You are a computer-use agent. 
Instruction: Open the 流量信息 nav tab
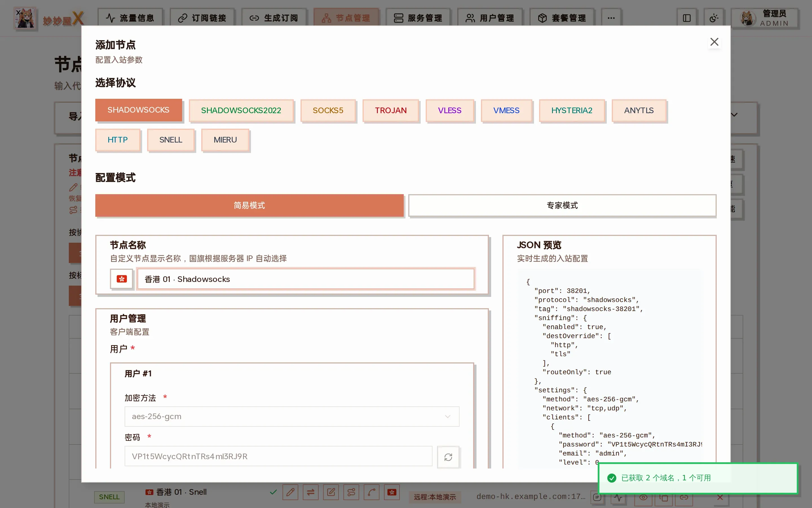click(x=130, y=18)
